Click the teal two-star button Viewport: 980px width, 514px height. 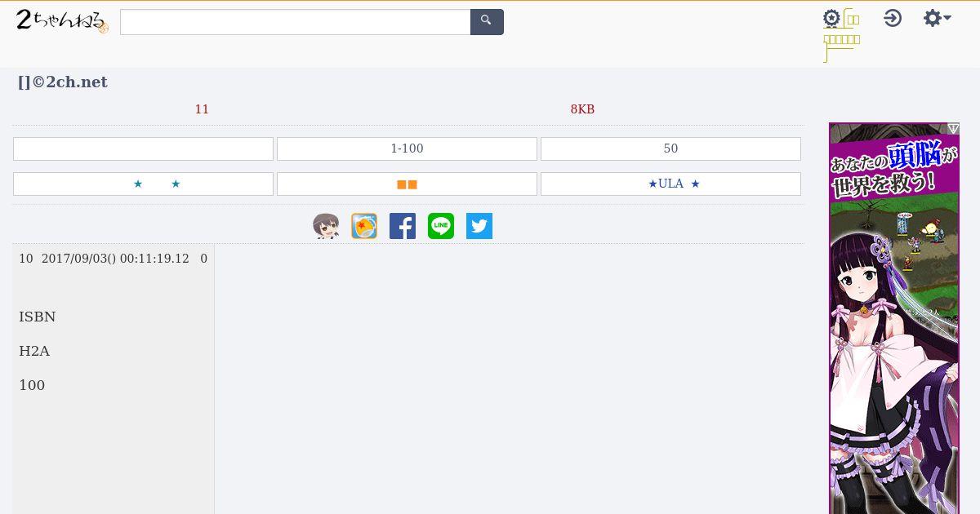(143, 184)
